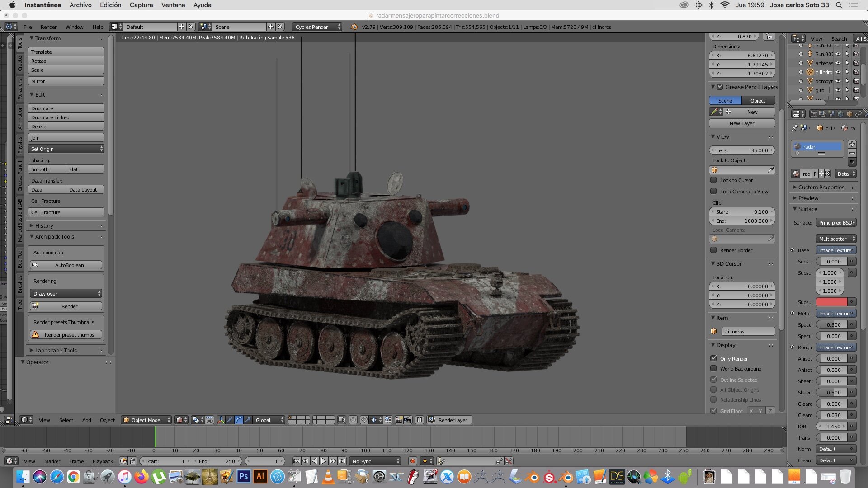Enable the Lock to Cursor checkbox
Viewport: 868px width, 488px height.
point(713,180)
